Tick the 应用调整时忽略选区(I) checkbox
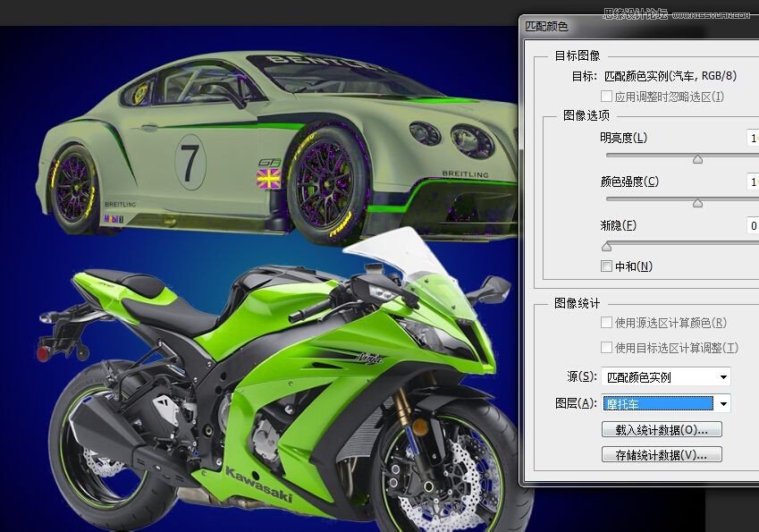759x532 pixels. (606, 96)
